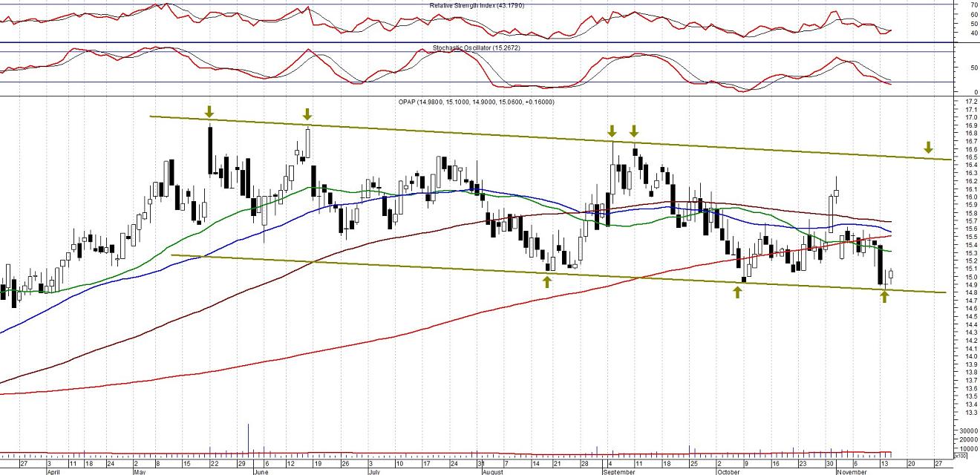Click the April month label on the time axis
980x475 pixels.
coord(52,471)
